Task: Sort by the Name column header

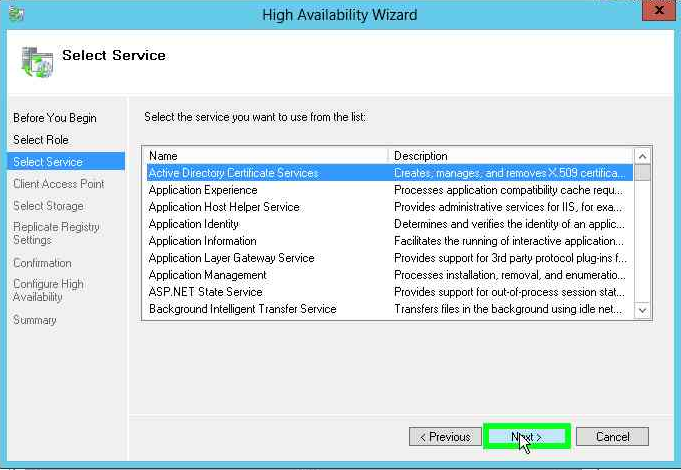Action: pos(267,156)
